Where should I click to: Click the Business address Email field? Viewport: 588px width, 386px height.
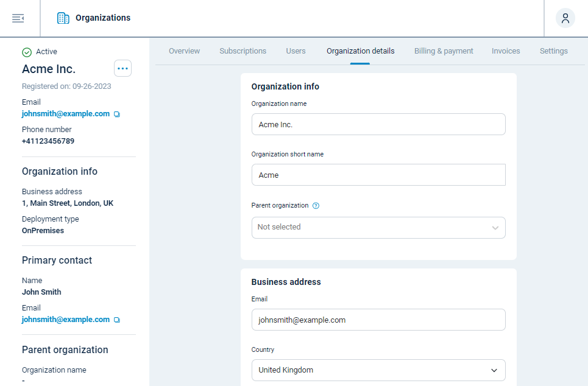[x=378, y=320]
